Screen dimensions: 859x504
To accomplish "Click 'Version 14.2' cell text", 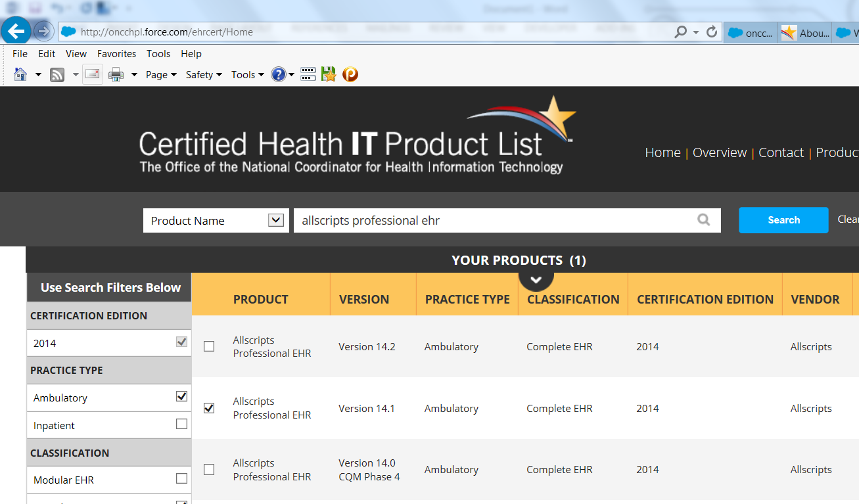I will (x=367, y=347).
